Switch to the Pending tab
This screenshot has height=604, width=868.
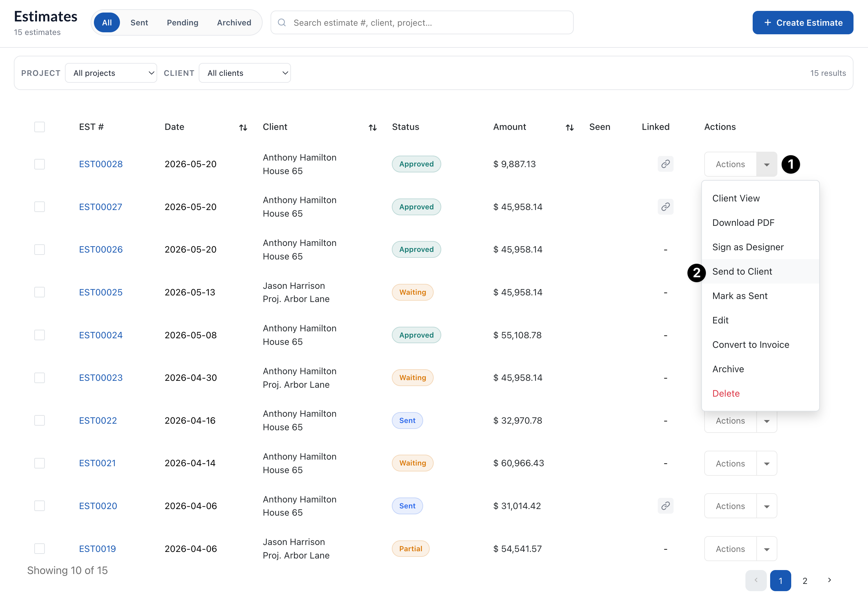pos(183,23)
